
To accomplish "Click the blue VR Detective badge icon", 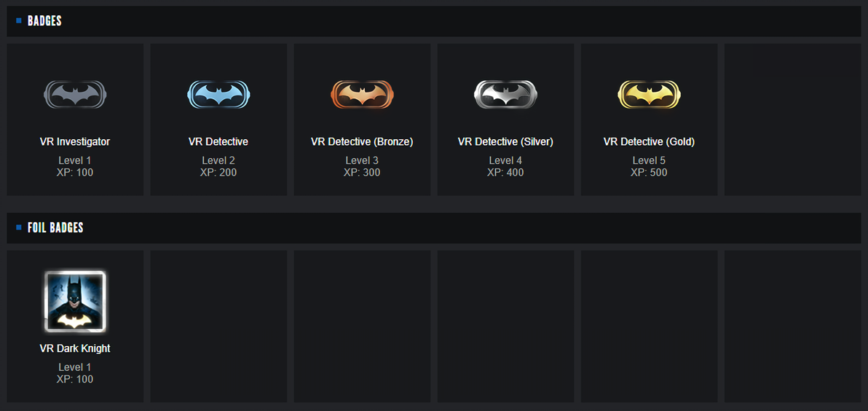I will pos(218,95).
